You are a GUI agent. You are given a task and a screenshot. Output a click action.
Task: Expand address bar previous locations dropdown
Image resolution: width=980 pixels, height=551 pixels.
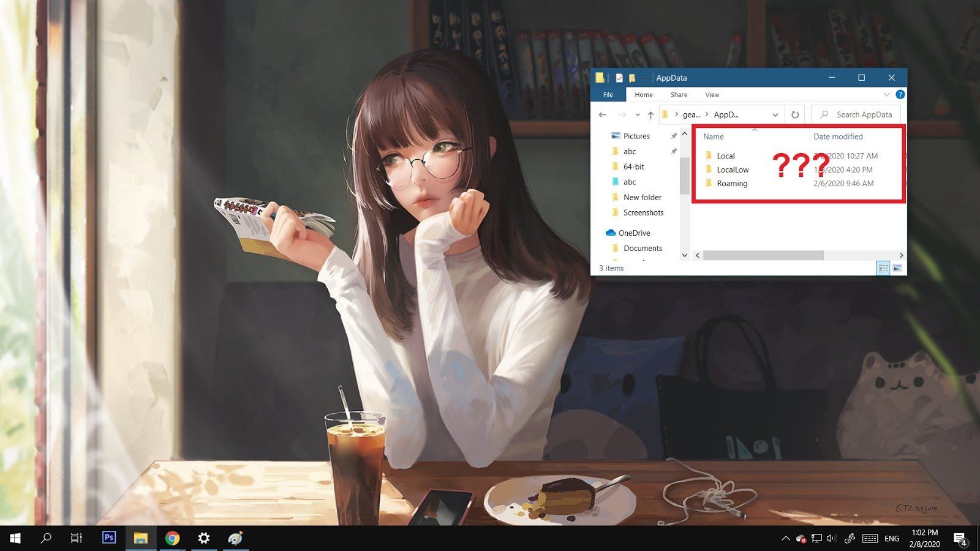click(x=775, y=115)
